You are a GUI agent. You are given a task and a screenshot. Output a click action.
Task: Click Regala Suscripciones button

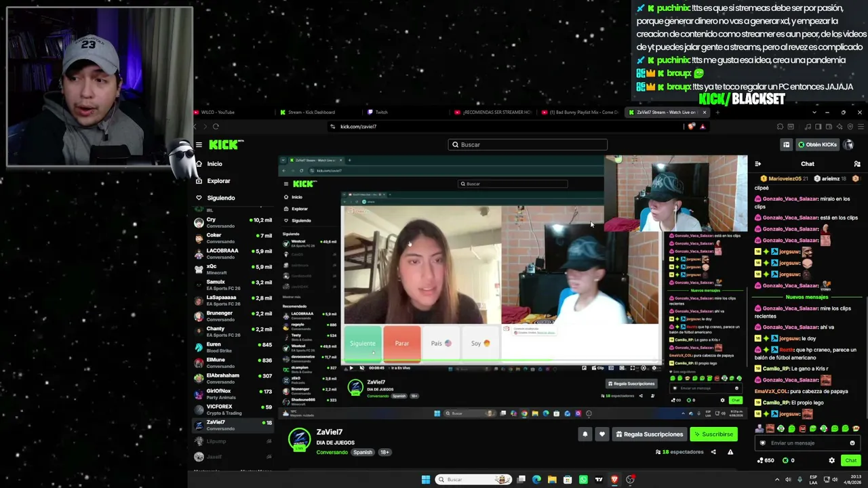coord(649,434)
